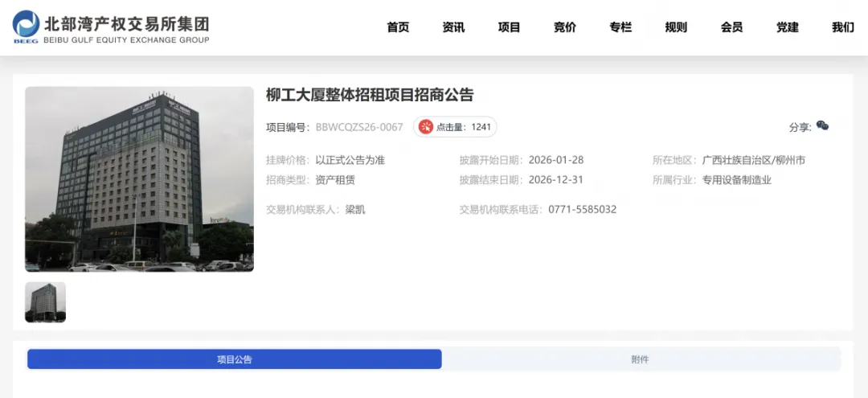The height and width of the screenshot is (398, 868).
Task: Switch to the 项目公告 tab
Action: pos(234,359)
